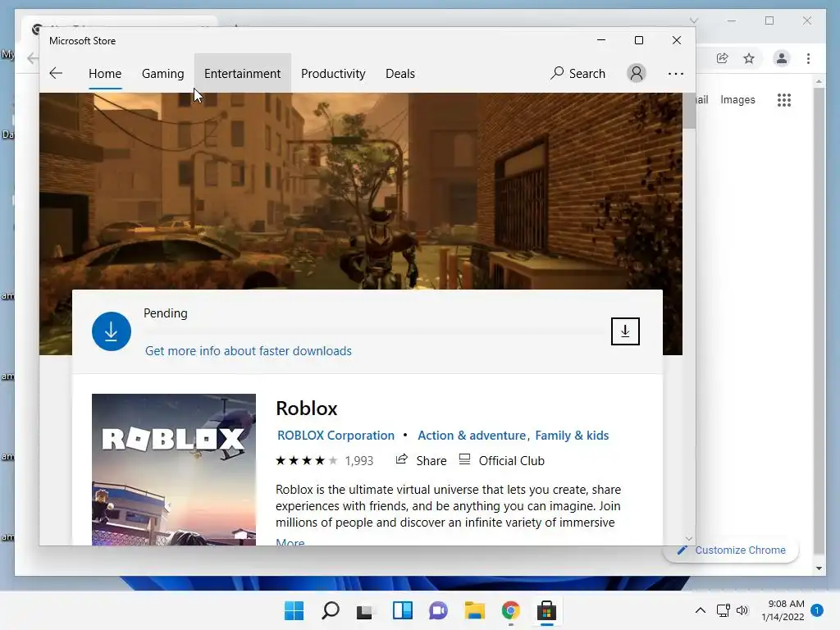Open Get more info about faster downloads
Viewport: 840px width, 630px height.
click(x=249, y=351)
